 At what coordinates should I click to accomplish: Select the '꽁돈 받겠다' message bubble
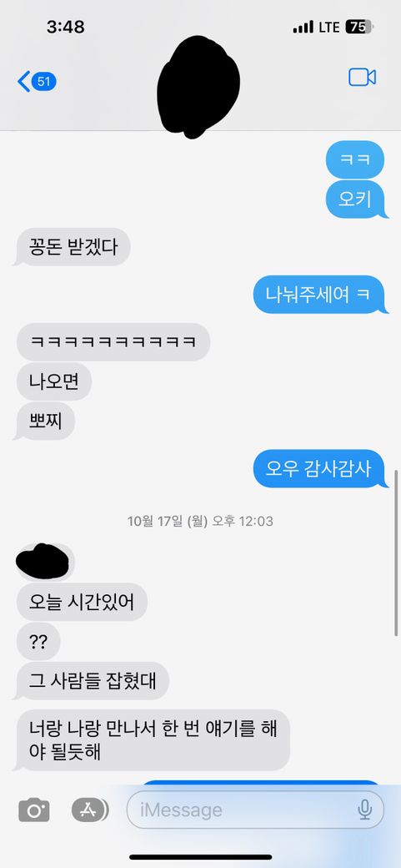point(73,247)
